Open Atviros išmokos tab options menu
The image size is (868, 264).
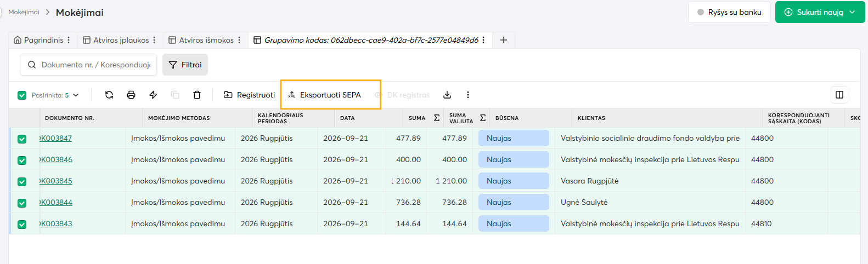tap(239, 40)
